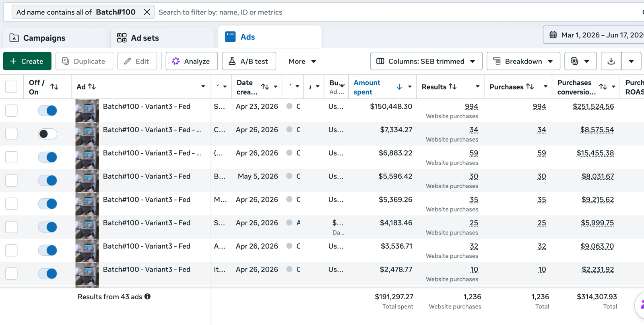Open the Breakdown dropdown
The height and width of the screenshot is (325, 644).
click(523, 61)
